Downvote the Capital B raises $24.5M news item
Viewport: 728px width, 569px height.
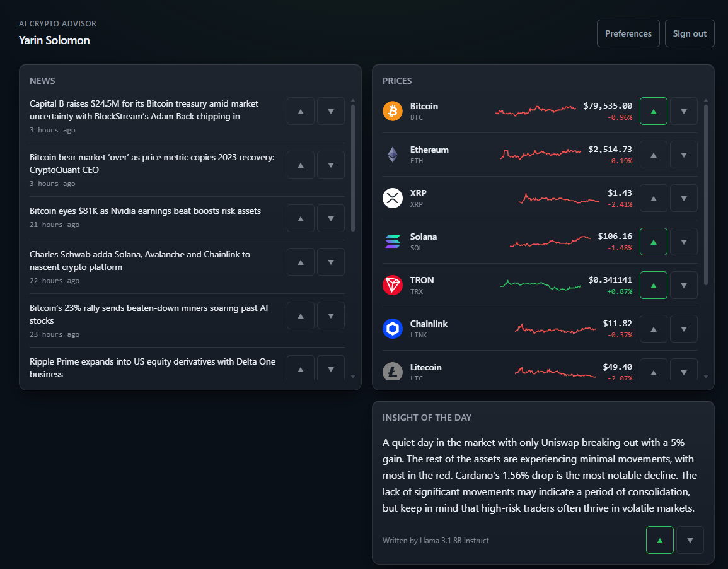click(330, 111)
